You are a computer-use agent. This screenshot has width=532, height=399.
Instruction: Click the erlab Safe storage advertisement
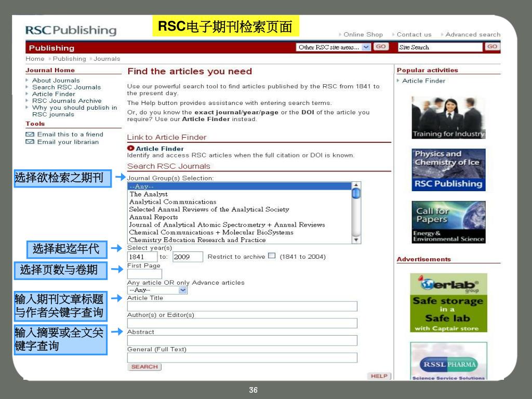(x=448, y=303)
